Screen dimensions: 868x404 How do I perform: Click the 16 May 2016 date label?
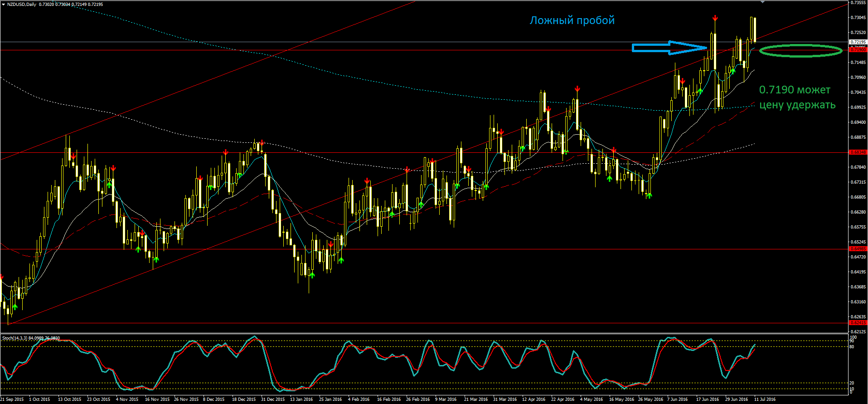click(621, 399)
